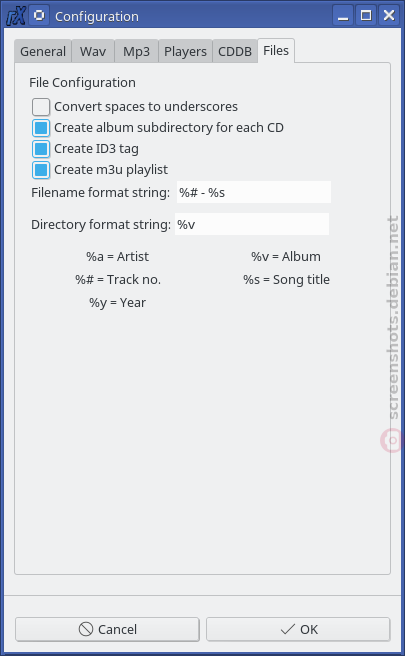Switch to the General tab

[x=43, y=51]
